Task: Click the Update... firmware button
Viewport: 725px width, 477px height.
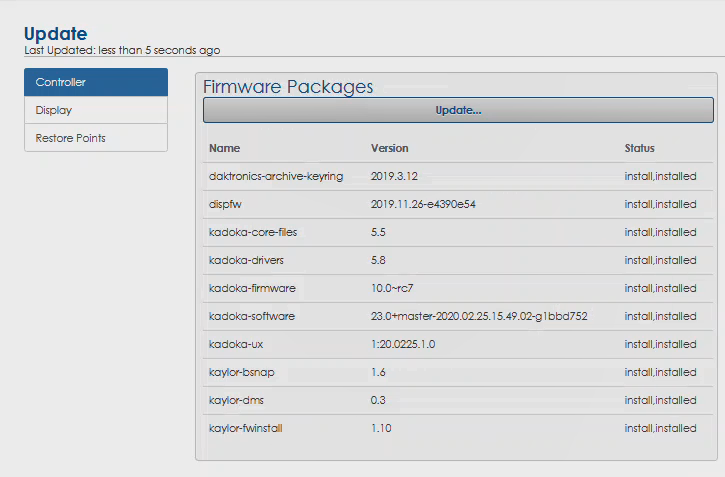Action: (x=458, y=110)
